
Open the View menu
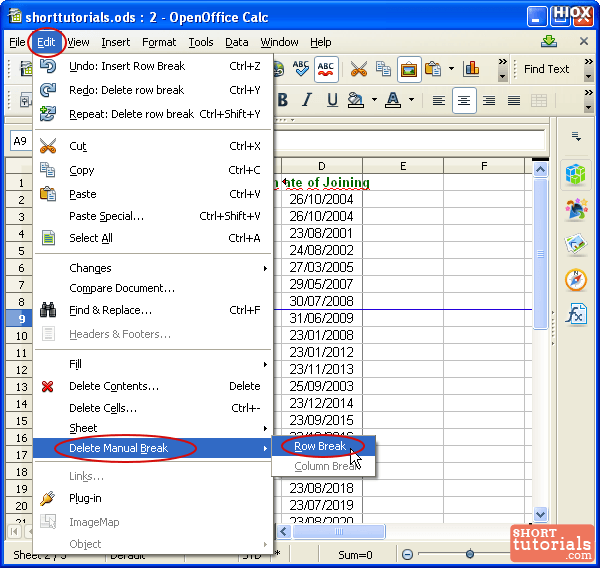(x=78, y=42)
